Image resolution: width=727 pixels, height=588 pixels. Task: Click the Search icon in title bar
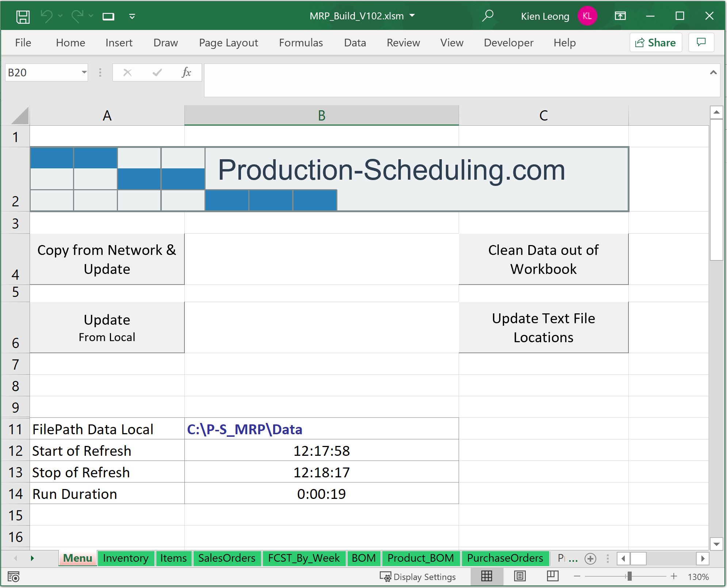point(488,16)
